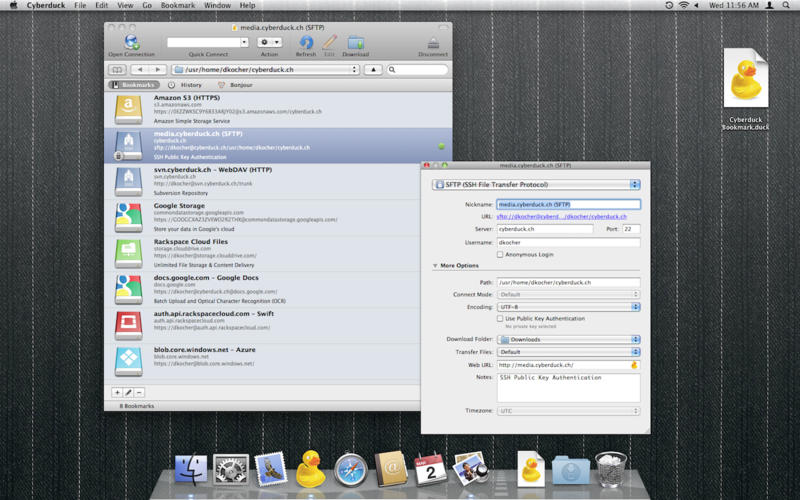Click the Open Connection globe icon
Screen dimensions: 800x500
coord(131,43)
